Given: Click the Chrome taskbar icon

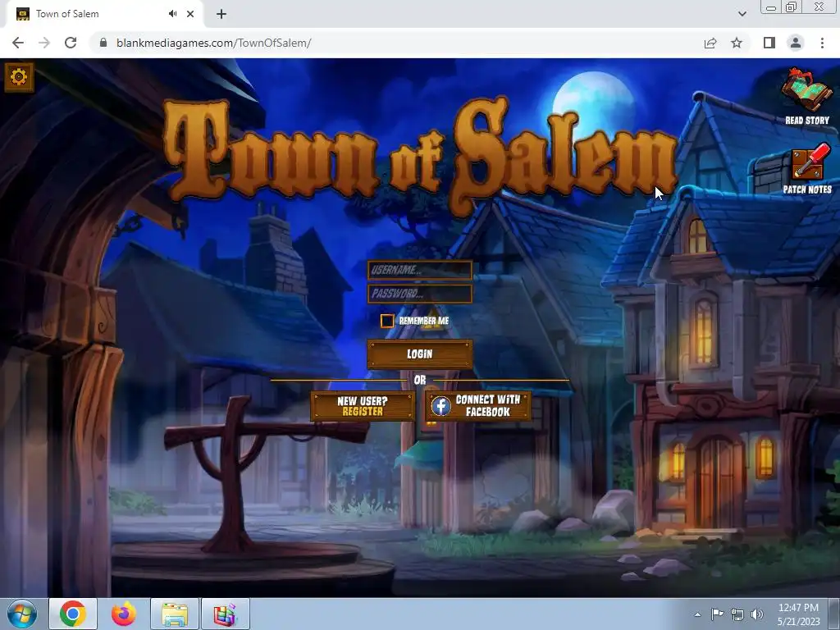Looking at the screenshot, I should coord(73,614).
